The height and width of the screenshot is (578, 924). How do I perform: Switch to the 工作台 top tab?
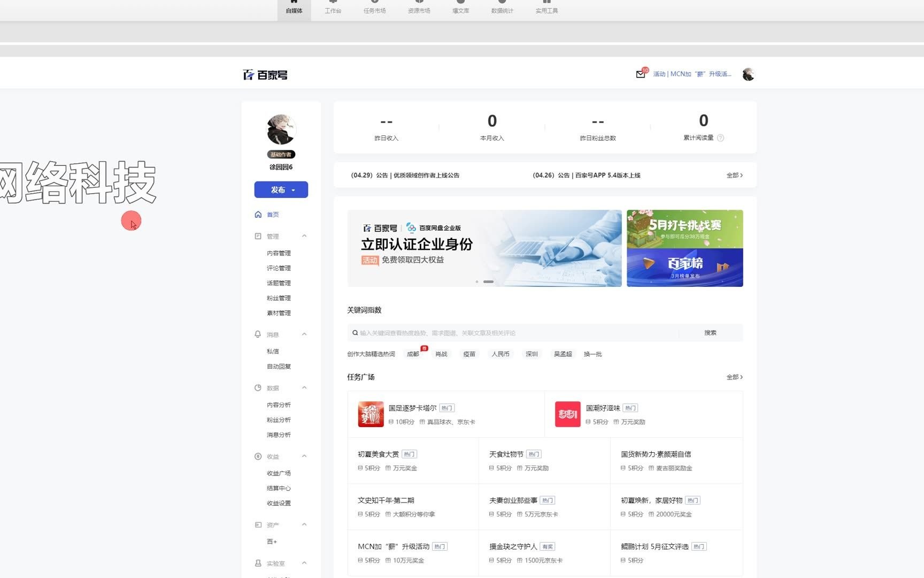click(x=333, y=9)
